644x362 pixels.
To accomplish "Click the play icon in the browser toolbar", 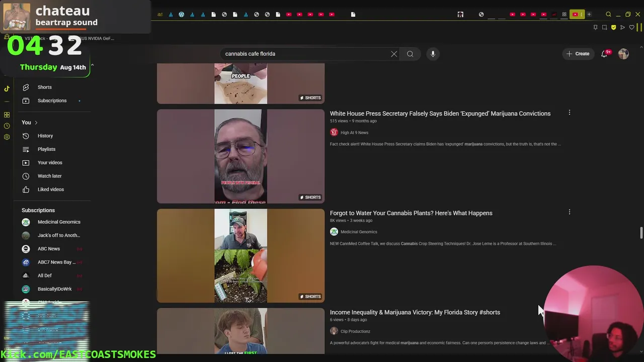I will [x=622, y=27].
